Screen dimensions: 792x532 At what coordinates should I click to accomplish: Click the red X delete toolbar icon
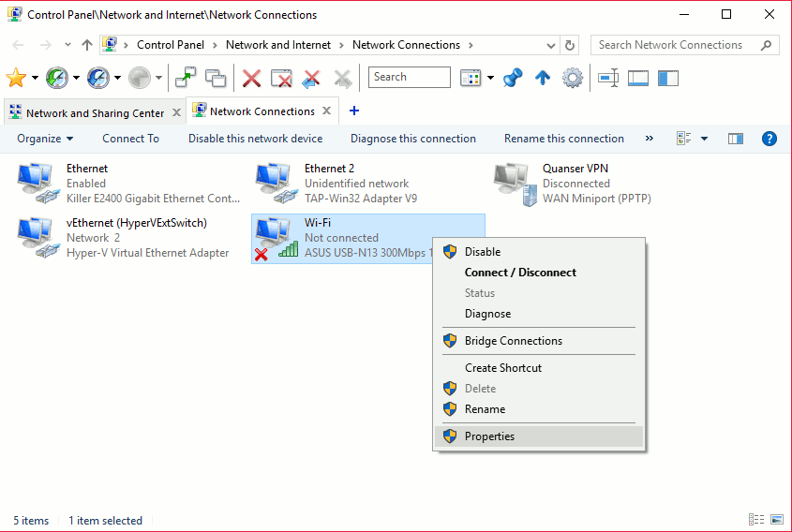point(251,78)
